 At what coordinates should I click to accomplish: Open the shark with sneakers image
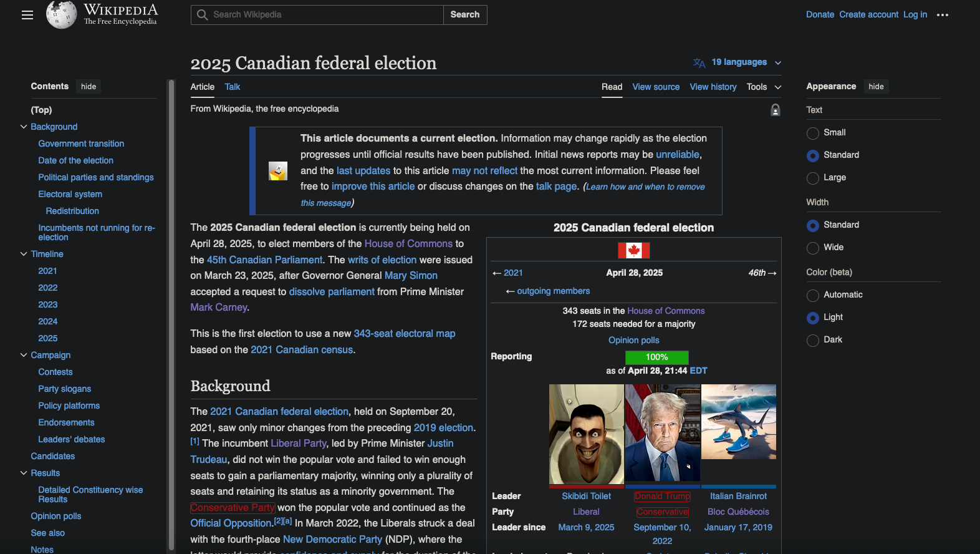738,422
